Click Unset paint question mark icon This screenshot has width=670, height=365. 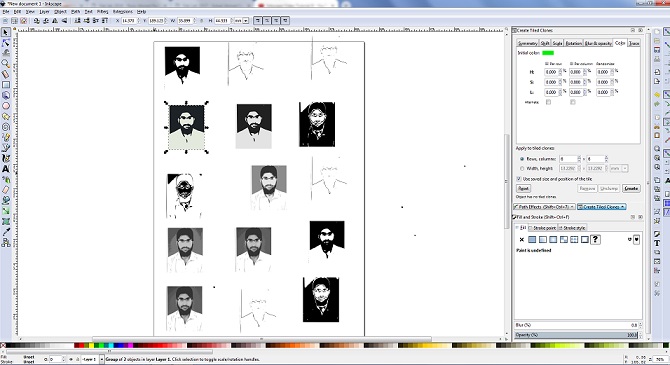(595, 239)
